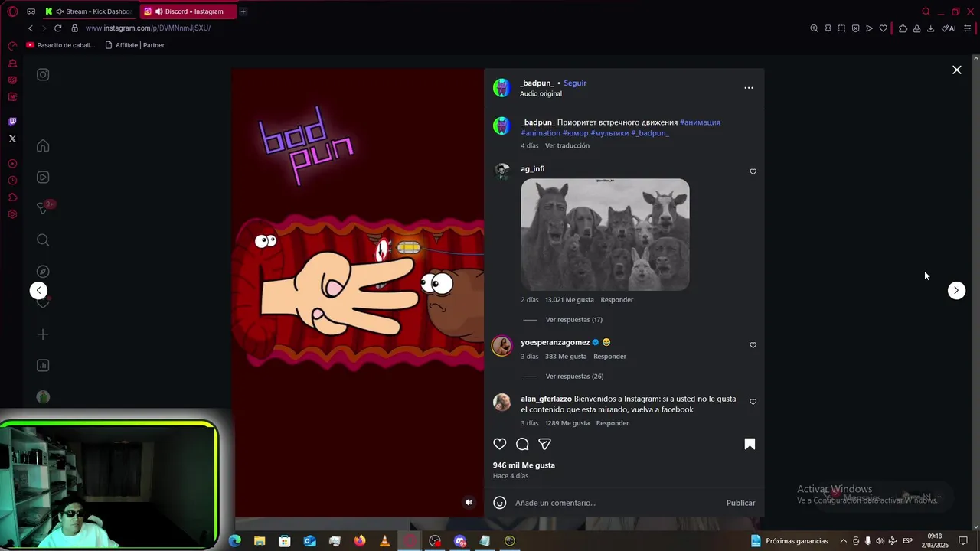The width and height of the screenshot is (980, 551).
Task: Like yoesperanzagomez comment
Action: coord(753,345)
